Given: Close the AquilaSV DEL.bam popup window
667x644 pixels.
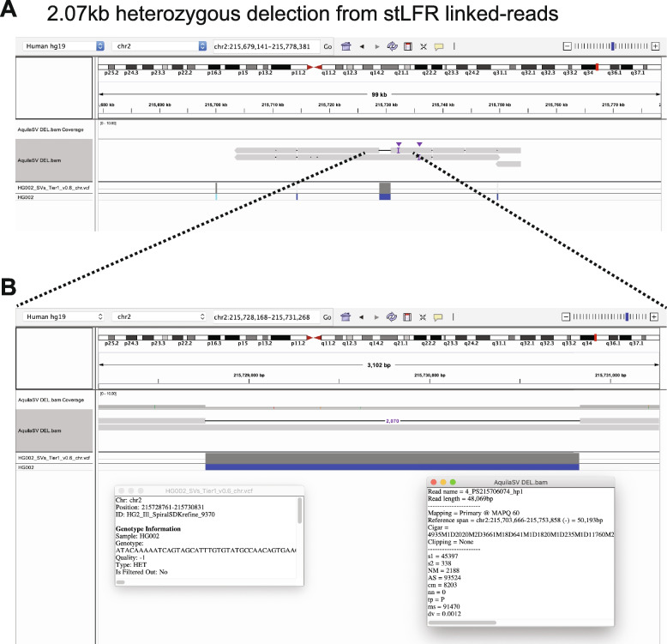Looking at the screenshot, I should click(434, 482).
